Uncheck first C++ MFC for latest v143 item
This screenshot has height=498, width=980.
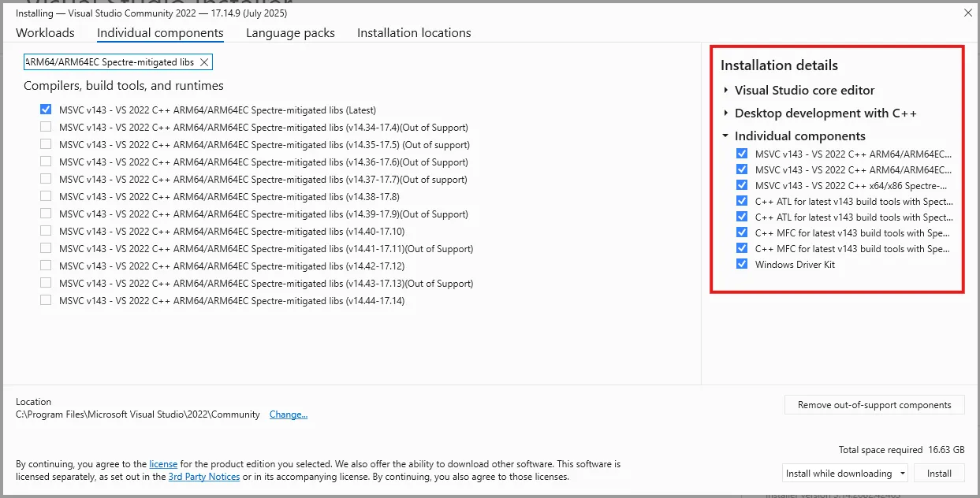point(741,233)
